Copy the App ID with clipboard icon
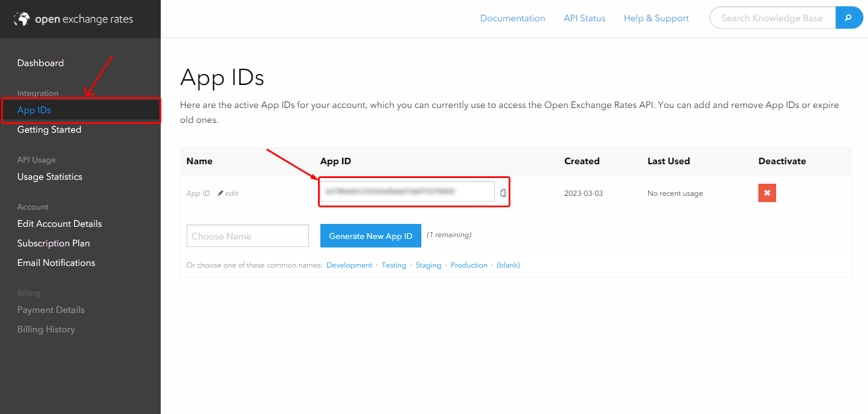Image resolution: width=868 pixels, height=414 pixels. click(x=503, y=193)
